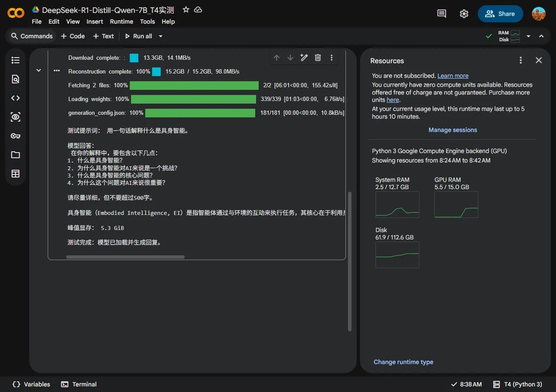Open the Tools menu
Image resolution: width=556 pixels, height=392 pixels.
(x=147, y=21)
